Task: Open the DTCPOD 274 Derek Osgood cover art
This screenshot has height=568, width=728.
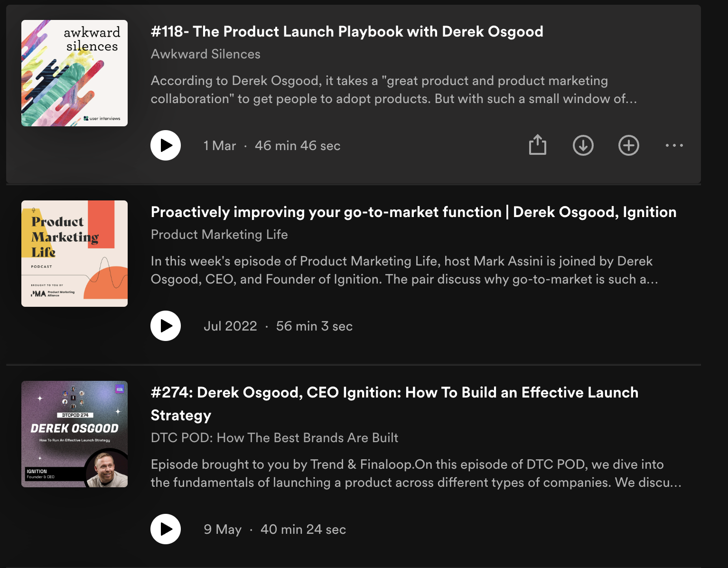Action: click(75, 434)
